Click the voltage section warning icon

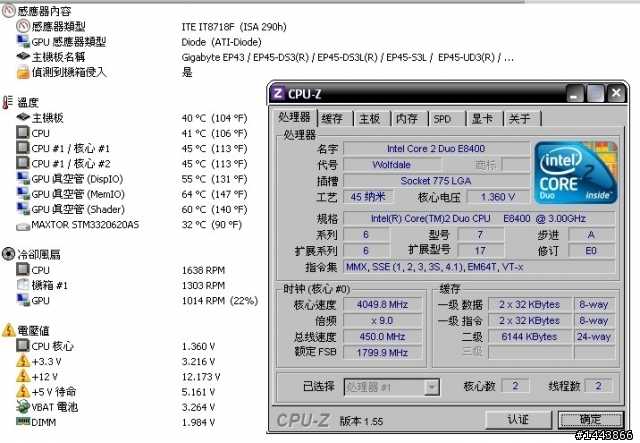pos(9,330)
